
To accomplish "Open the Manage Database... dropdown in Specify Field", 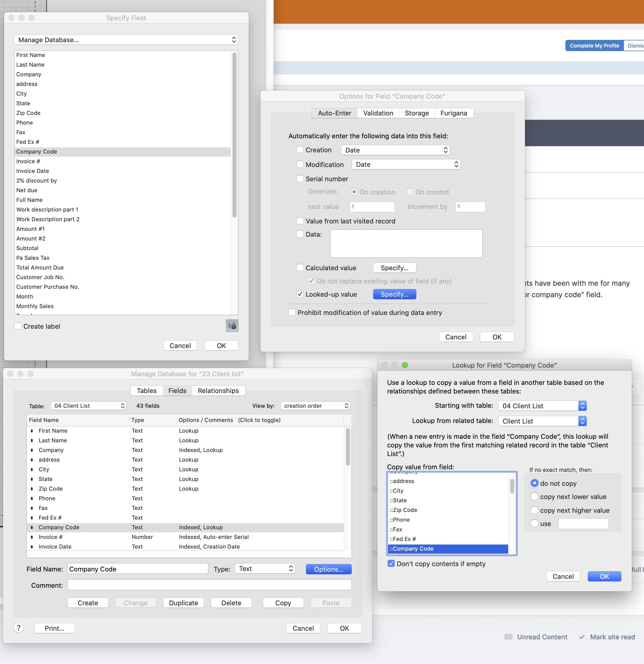I will (x=126, y=40).
